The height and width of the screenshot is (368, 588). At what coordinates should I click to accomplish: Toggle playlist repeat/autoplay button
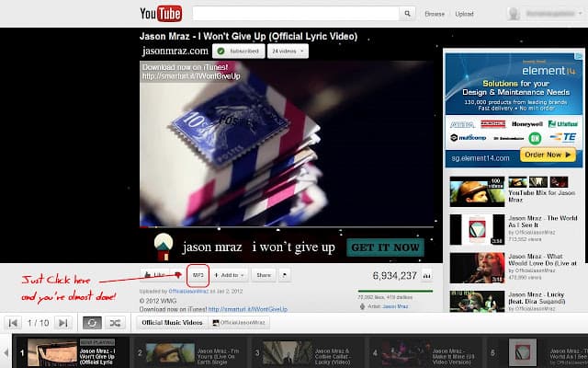pos(92,323)
